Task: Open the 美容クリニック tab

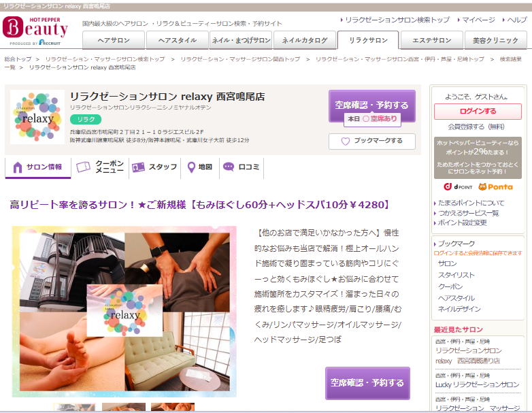Action: pos(496,40)
